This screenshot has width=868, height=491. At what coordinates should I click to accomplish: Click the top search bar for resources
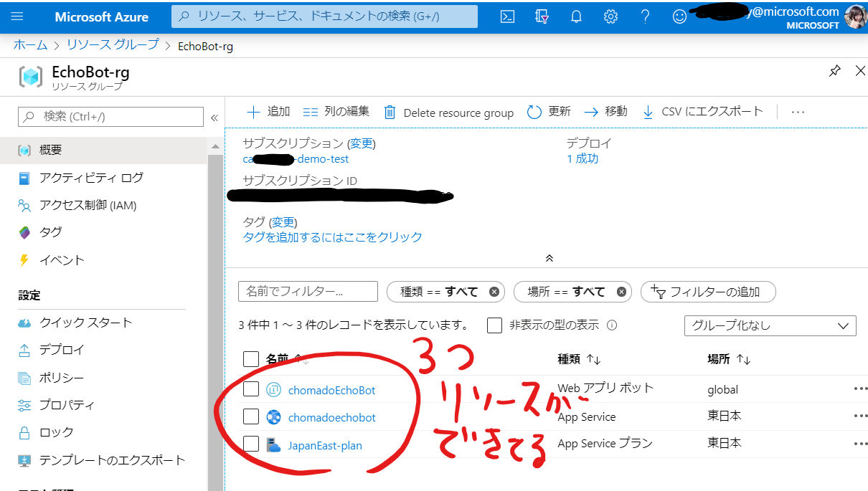[324, 16]
